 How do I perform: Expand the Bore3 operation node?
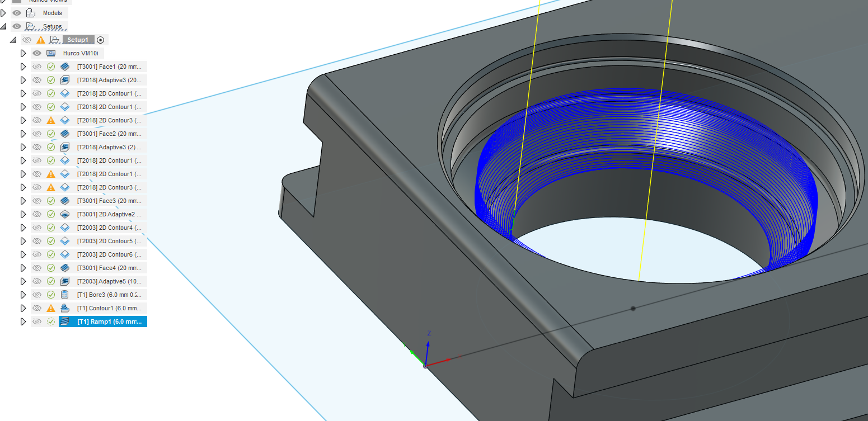click(x=23, y=295)
